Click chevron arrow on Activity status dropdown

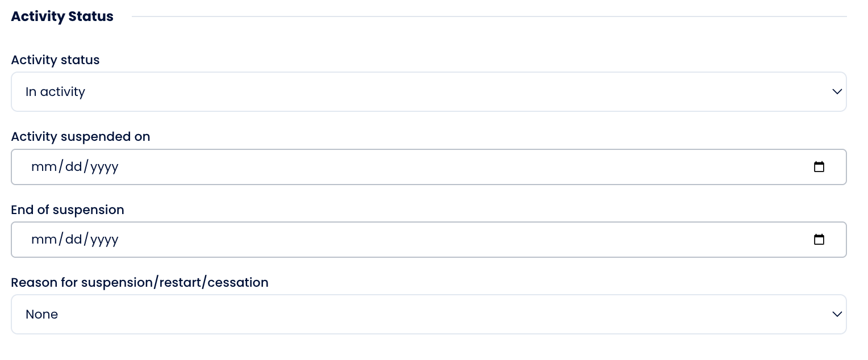[x=836, y=92]
